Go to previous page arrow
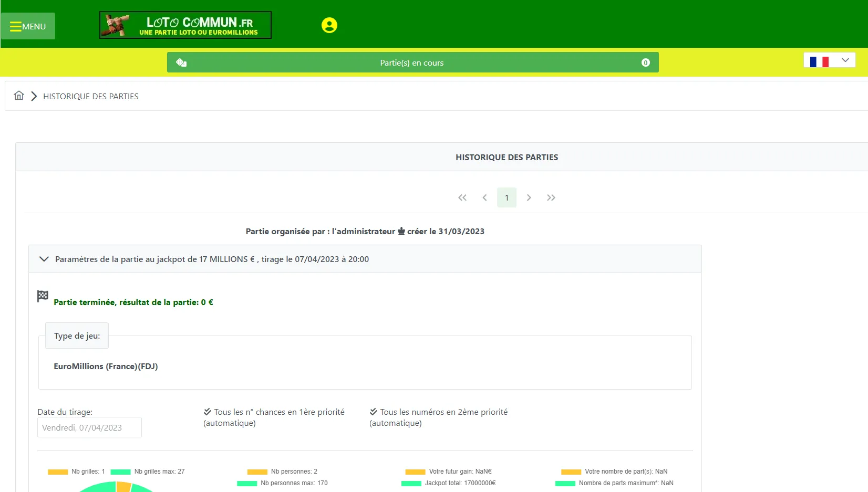868x492 pixels. point(484,197)
